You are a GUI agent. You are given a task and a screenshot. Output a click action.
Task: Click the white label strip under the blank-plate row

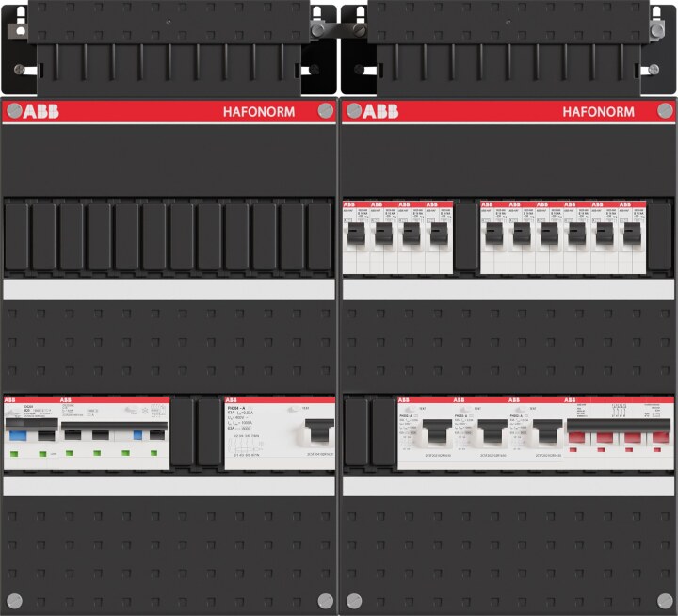pos(169,289)
